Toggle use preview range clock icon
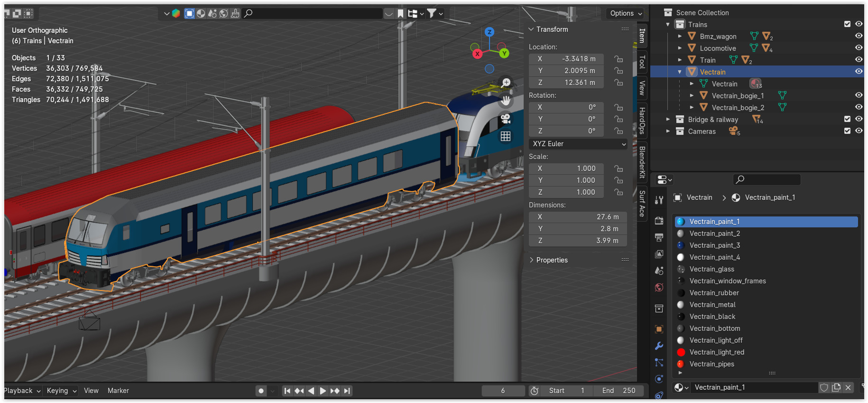The height and width of the screenshot is (403, 868). [x=535, y=391]
